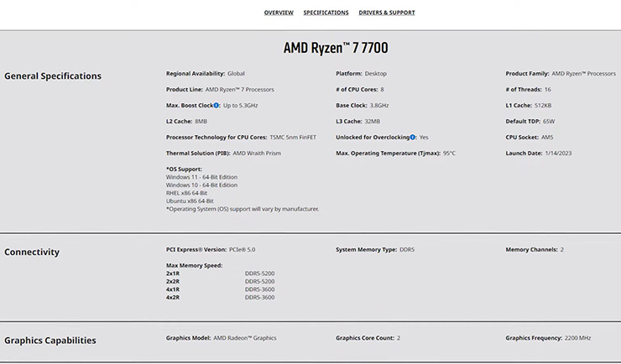This screenshot has width=621, height=364.
Task: Click Graphics Model value AMD Radeon Graphics
Action: (x=245, y=338)
